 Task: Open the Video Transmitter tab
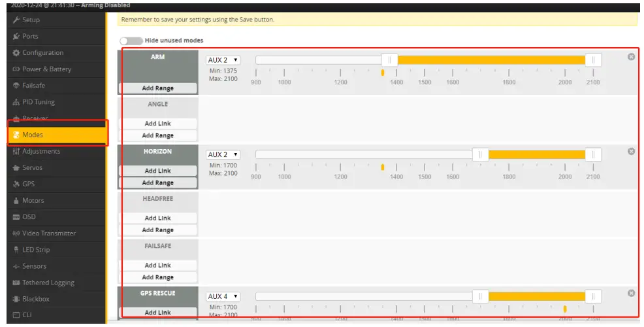tap(56, 233)
